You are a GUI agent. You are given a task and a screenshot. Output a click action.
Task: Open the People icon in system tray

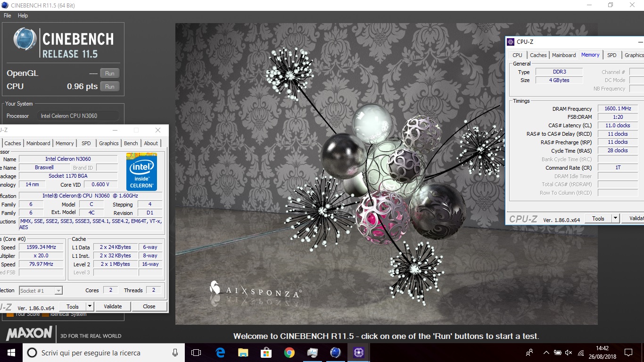(529, 353)
